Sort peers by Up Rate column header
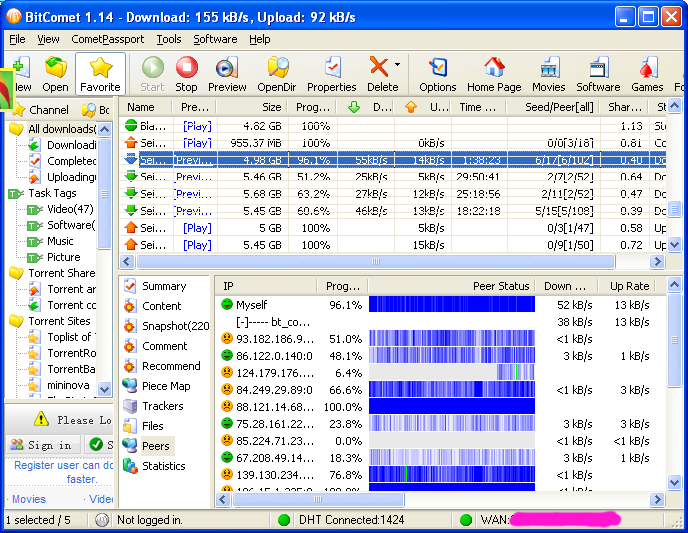688x533 pixels. (x=627, y=286)
